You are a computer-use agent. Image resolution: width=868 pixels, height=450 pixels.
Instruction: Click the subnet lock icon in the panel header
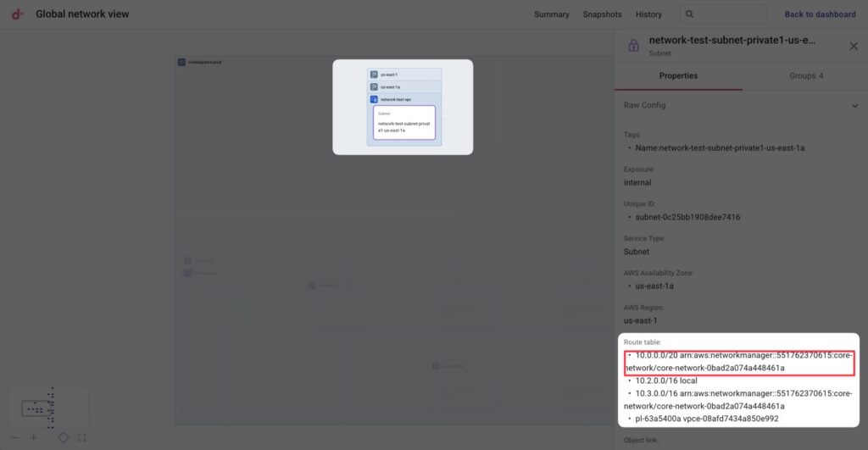tap(633, 46)
